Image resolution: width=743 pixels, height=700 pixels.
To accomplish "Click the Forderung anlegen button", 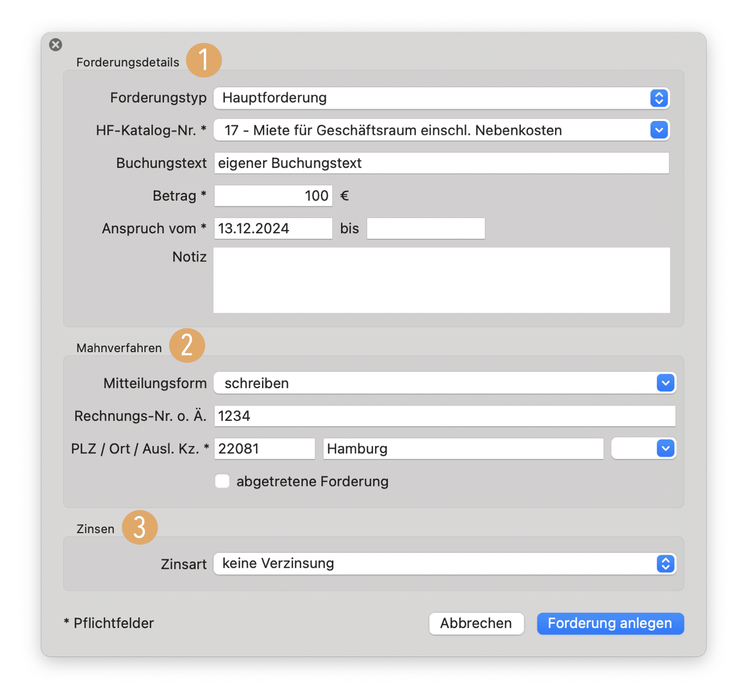I will click(x=610, y=624).
